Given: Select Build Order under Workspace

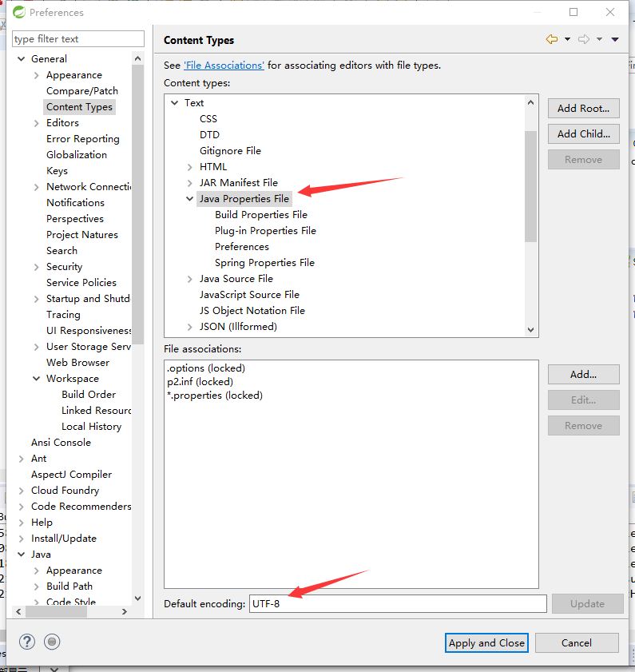Looking at the screenshot, I should 89,394.
